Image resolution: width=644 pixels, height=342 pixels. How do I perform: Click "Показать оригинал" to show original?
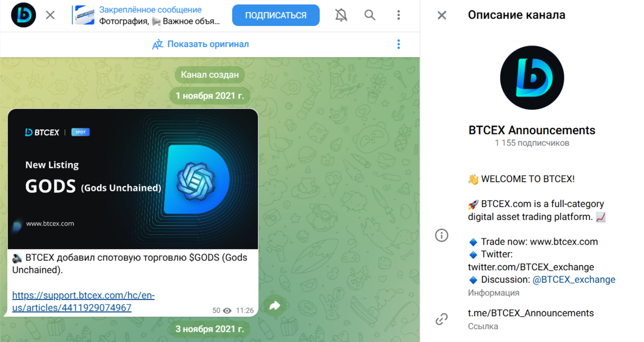click(208, 44)
